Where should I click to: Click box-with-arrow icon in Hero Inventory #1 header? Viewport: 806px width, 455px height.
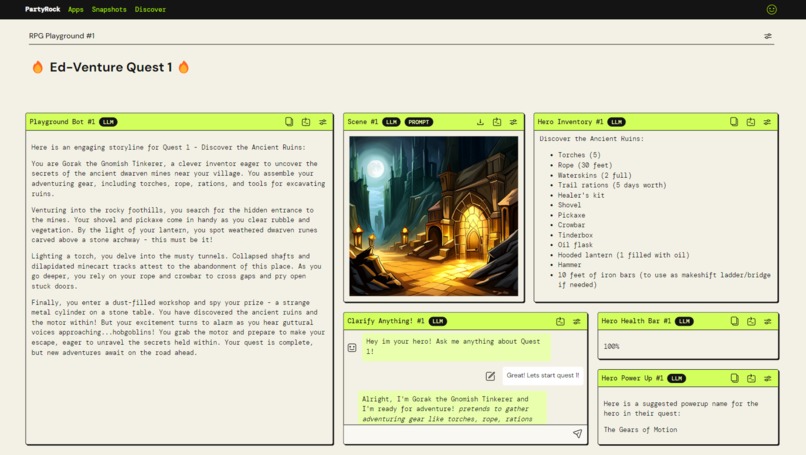coord(751,122)
